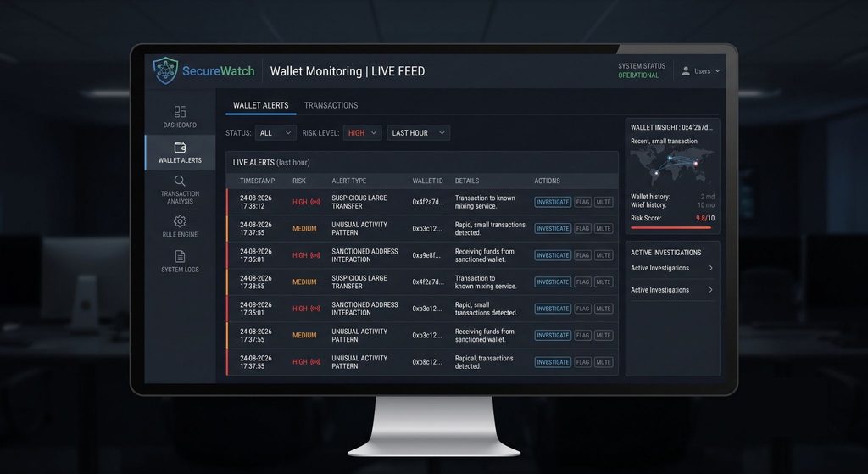This screenshot has width=868, height=474.
Task: Click the wallet ID 0xa9e8f... cell
Action: tap(426, 255)
